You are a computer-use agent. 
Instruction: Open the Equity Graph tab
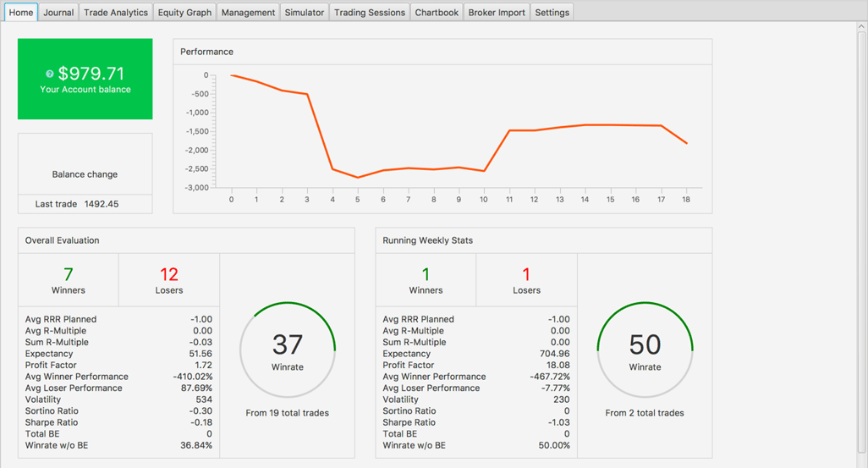pyautogui.click(x=184, y=12)
